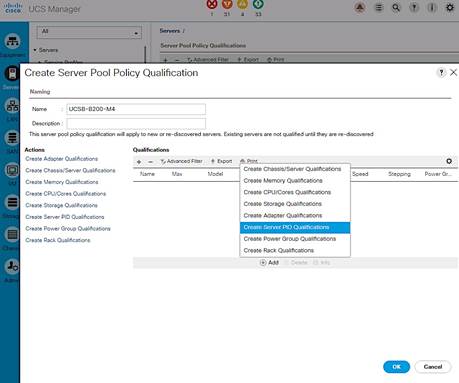
Task: Click Create Adapter Qualifications action link
Action: point(62,159)
